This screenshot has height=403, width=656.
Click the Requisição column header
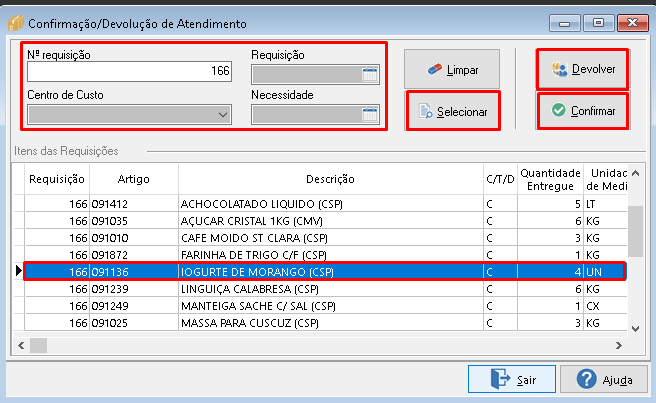(x=57, y=179)
